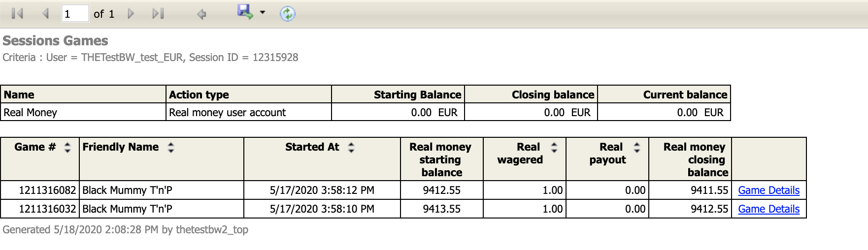Viewport: 868px width, 250px height.
Task: Sort table by Game # column
Action: coord(67,147)
